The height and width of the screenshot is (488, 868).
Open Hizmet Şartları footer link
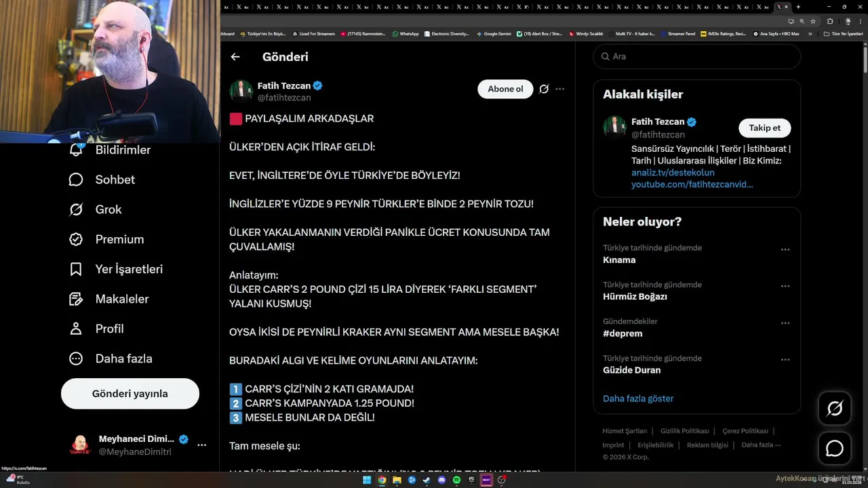pyautogui.click(x=625, y=431)
